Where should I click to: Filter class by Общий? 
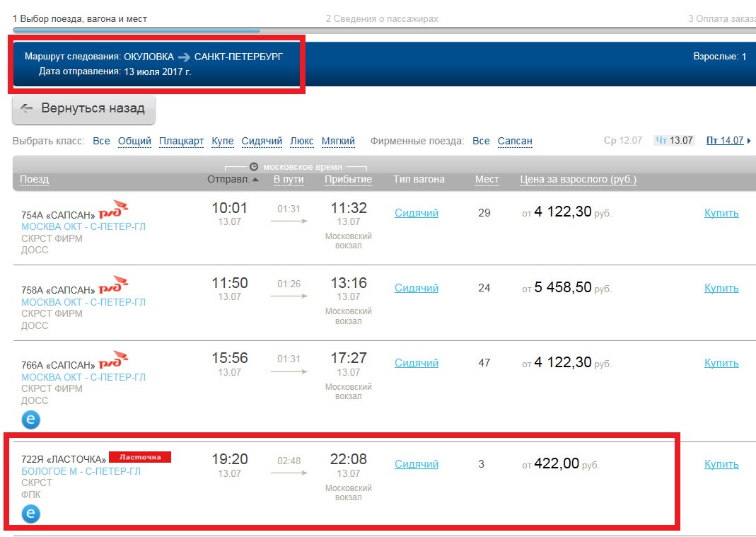click(134, 141)
